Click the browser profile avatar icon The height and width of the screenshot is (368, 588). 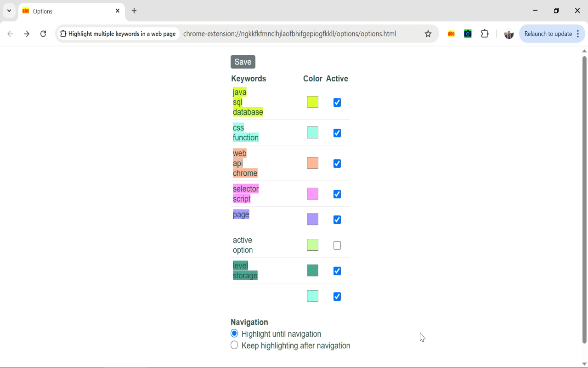[509, 34]
